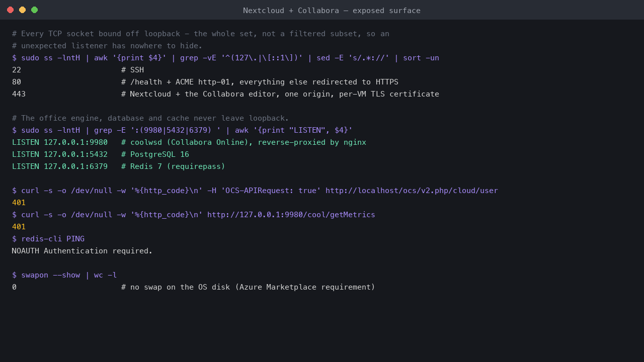
Task: Click the '/health + ACME http-01' comment
Action: pyautogui.click(x=260, y=82)
